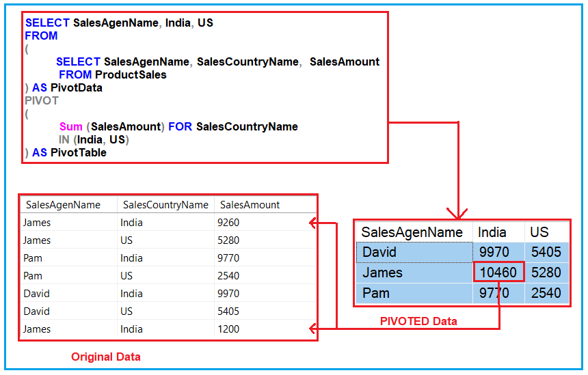This screenshot has width=588, height=375.
Task: Click the PIVOTED Data caption label
Action: pos(418,321)
